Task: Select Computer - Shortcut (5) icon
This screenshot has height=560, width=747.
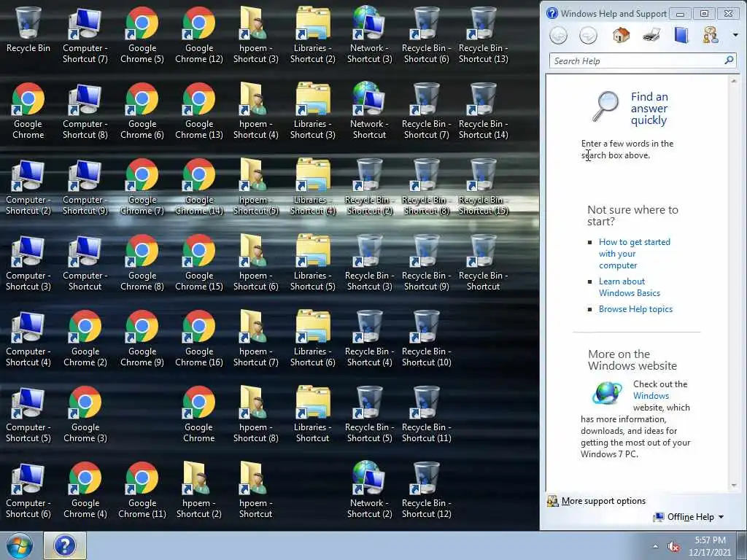Action: (28, 414)
